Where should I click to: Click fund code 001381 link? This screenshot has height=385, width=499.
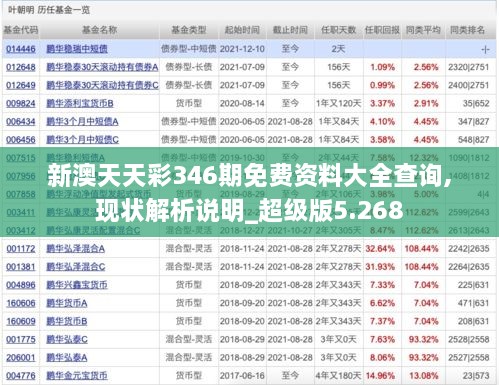(x=21, y=267)
